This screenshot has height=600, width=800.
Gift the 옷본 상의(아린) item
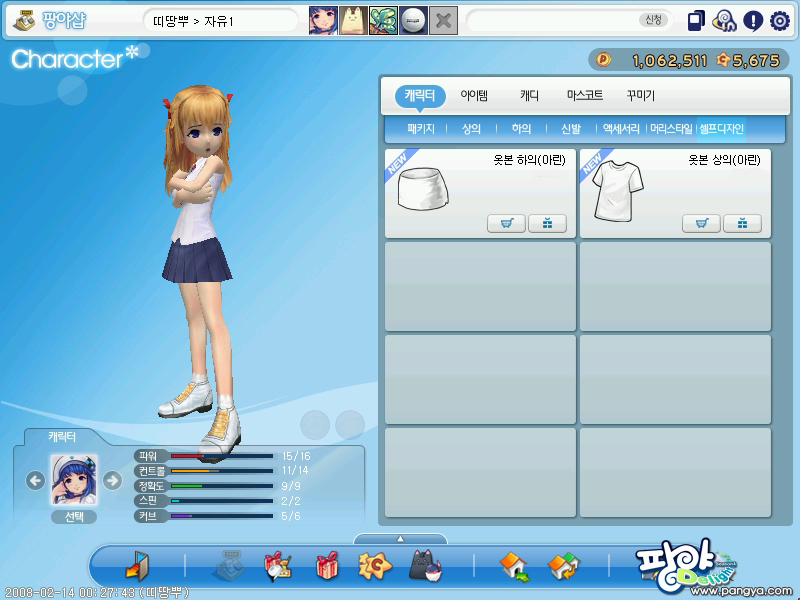[742, 223]
